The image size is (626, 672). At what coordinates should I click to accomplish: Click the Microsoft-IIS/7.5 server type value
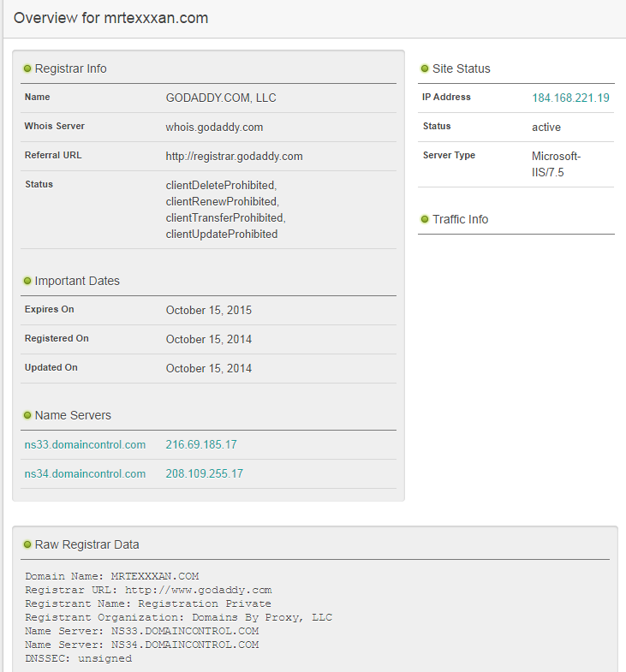(556, 164)
